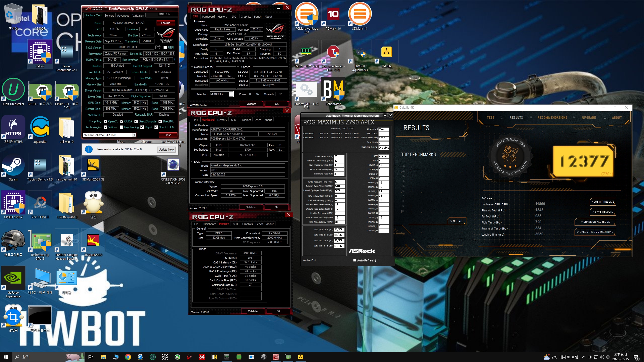Open the Tropics Demo v1.3 desktop icon
The width and height of the screenshot is (644, 362).
click(x=40, y=167)
